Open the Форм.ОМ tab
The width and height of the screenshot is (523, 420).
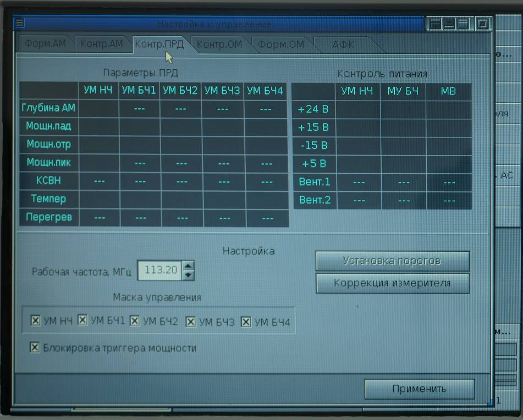281,45
